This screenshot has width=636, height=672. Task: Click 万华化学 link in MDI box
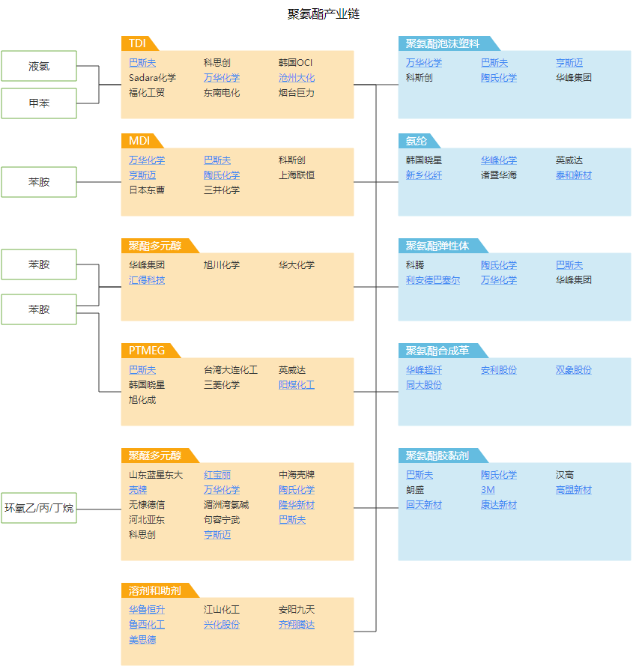147,160
